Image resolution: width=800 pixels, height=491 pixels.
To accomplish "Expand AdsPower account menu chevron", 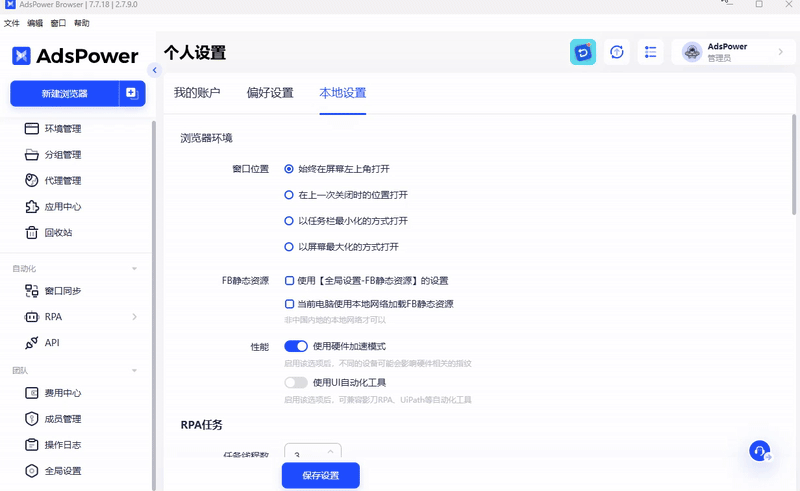I will tap(780, 52).
